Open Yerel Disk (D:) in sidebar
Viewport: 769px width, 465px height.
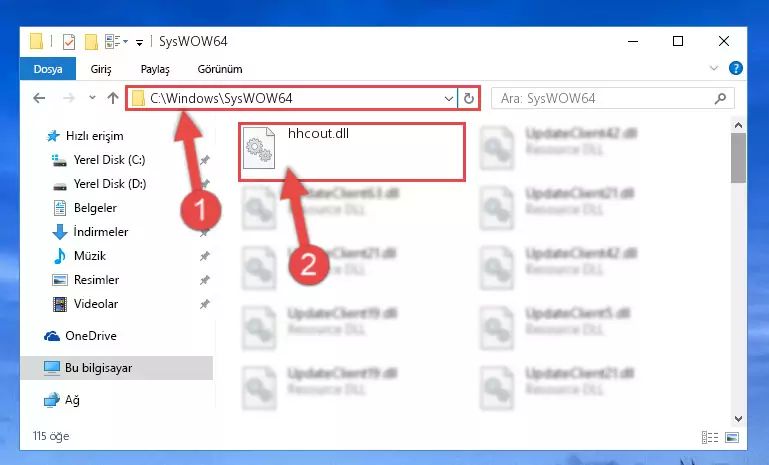point(110,184)
